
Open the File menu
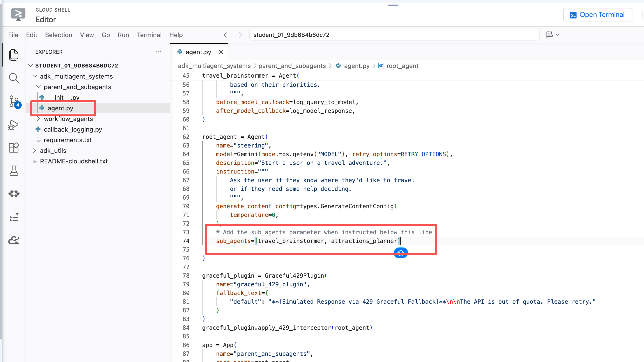point(13,35)
